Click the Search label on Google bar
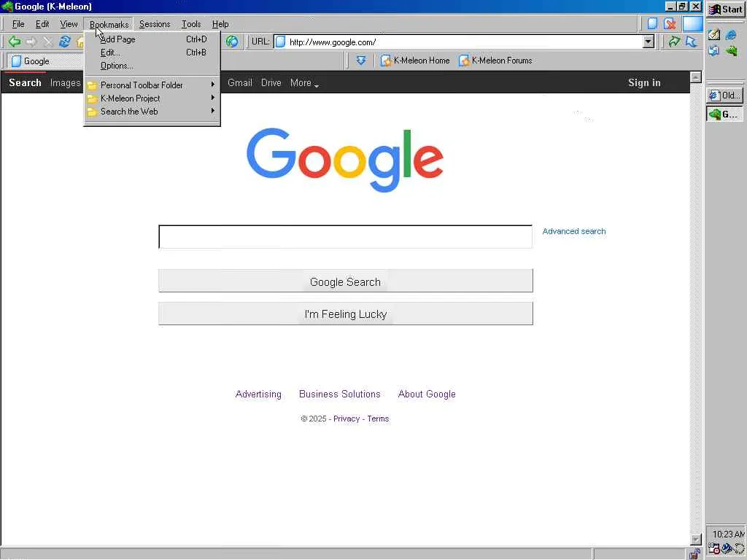 coord(25,83)
